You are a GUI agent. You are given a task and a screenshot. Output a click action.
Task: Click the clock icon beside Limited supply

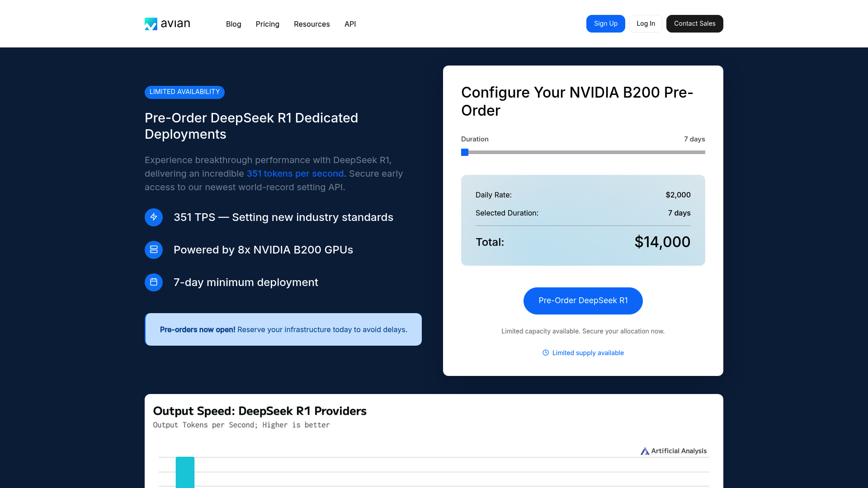pyautogui.click(x=546, y=353)
